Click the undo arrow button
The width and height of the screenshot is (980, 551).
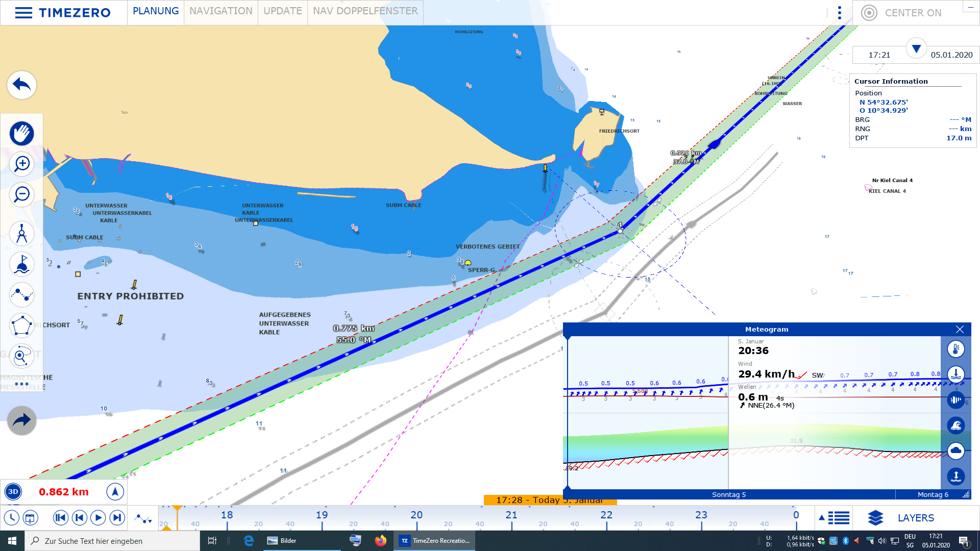21,85
